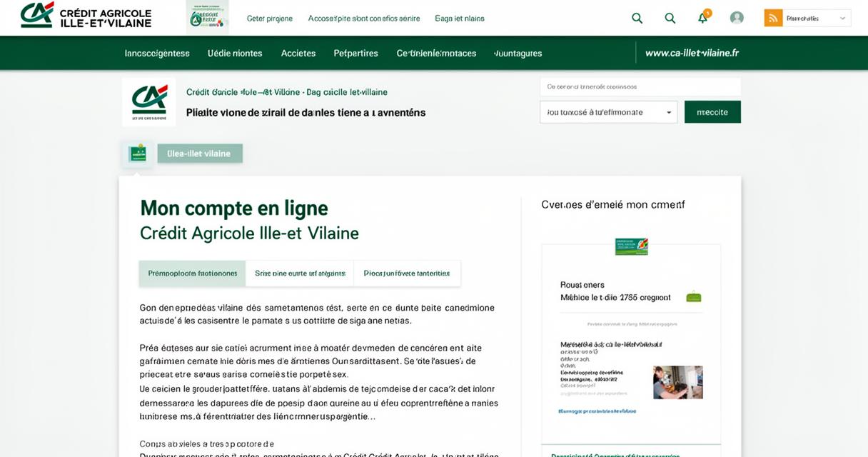
Task: Click the square Crédit Agricole logo tile
Action: click(x=149, y=101)
